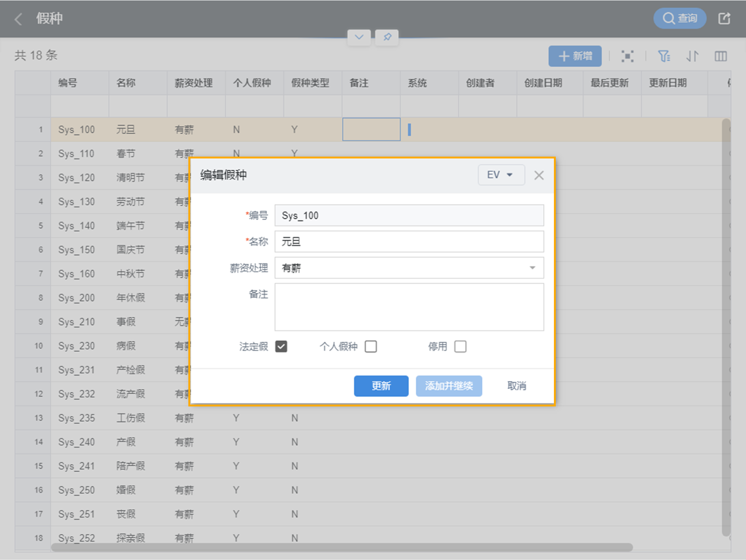Expand the 薪资处理 combo box
746x560 pixels.
409,268
